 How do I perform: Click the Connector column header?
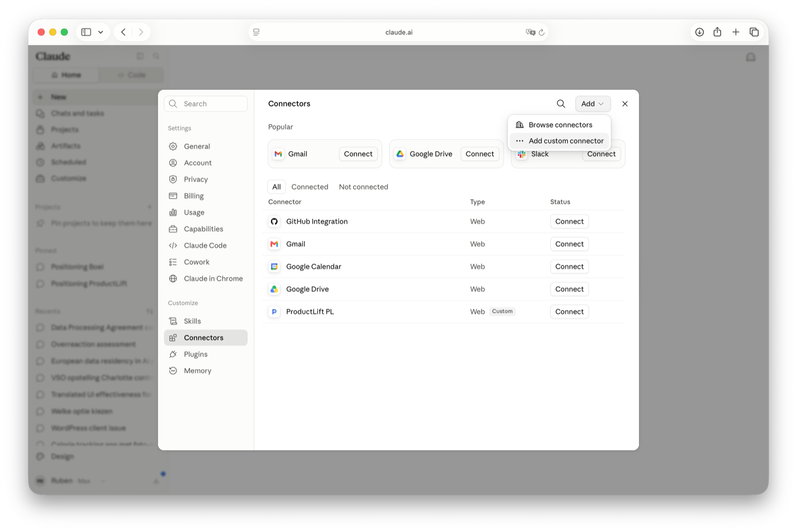[284, 202]
